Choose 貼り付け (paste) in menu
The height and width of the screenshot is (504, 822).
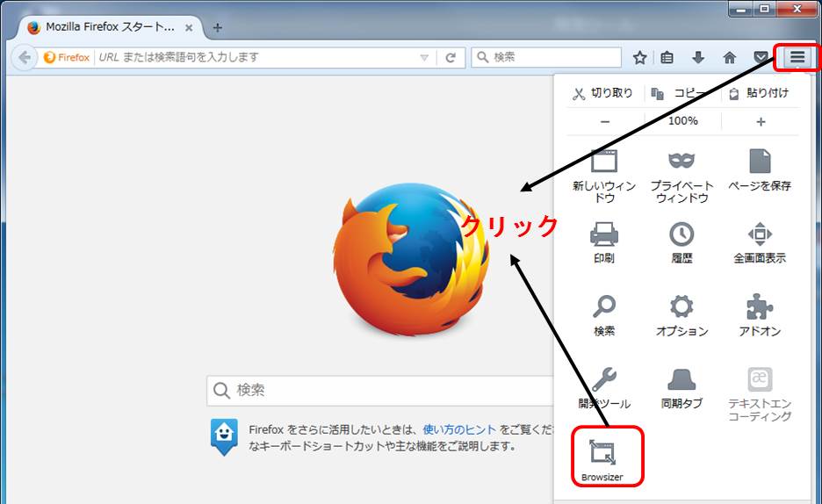coord(759,93)
